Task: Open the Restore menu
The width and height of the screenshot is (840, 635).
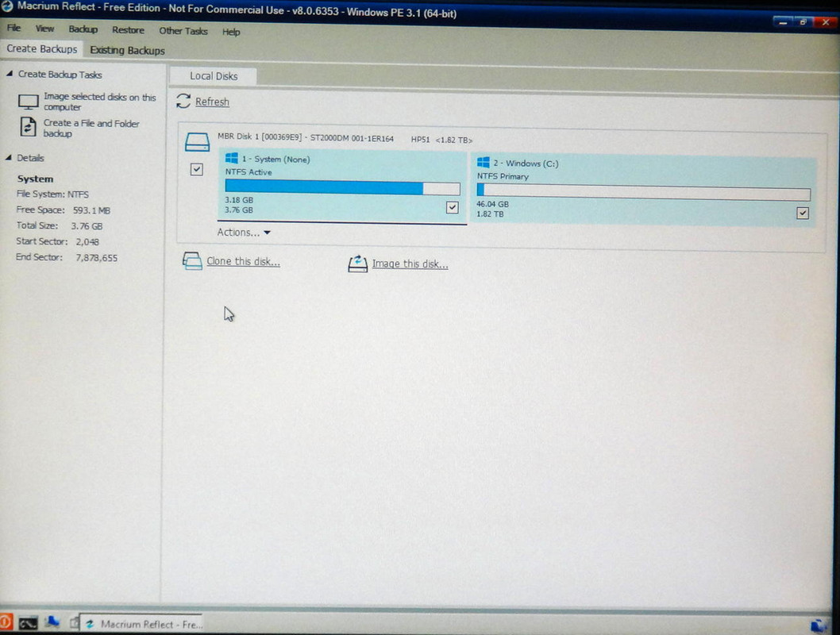Action: point(128,30)
